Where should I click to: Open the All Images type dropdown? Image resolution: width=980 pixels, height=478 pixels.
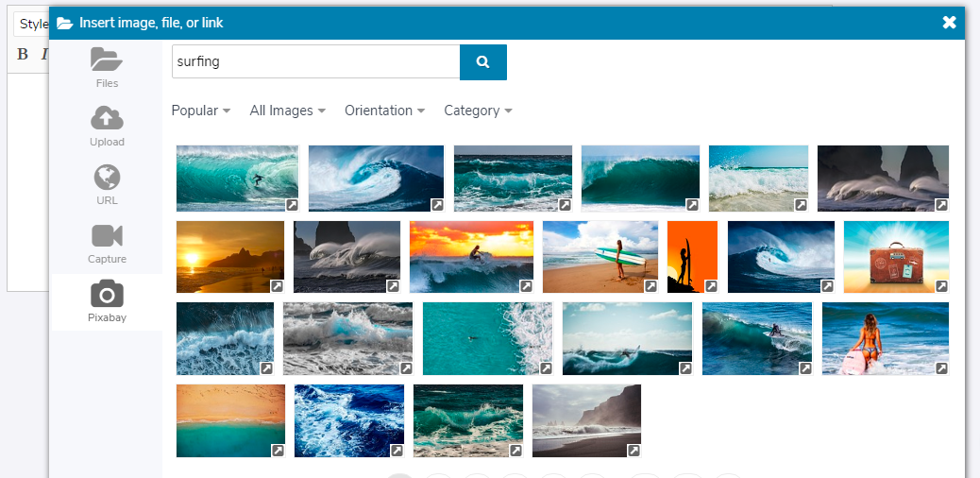288,111
